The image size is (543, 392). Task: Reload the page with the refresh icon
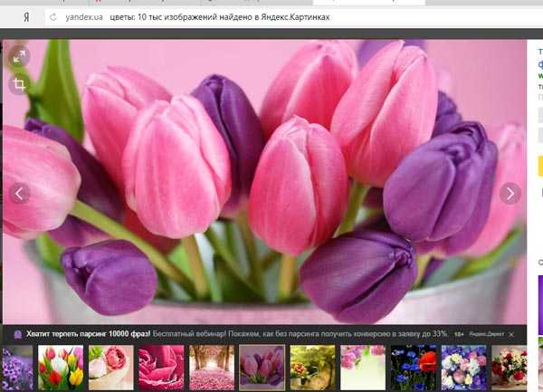click(x=53, y=17)
